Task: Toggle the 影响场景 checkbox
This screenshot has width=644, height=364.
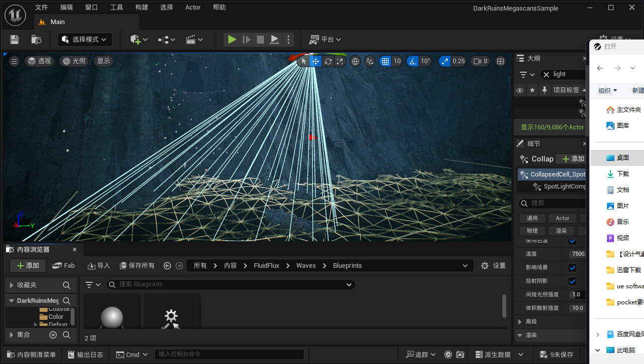Action: (572, 268)
